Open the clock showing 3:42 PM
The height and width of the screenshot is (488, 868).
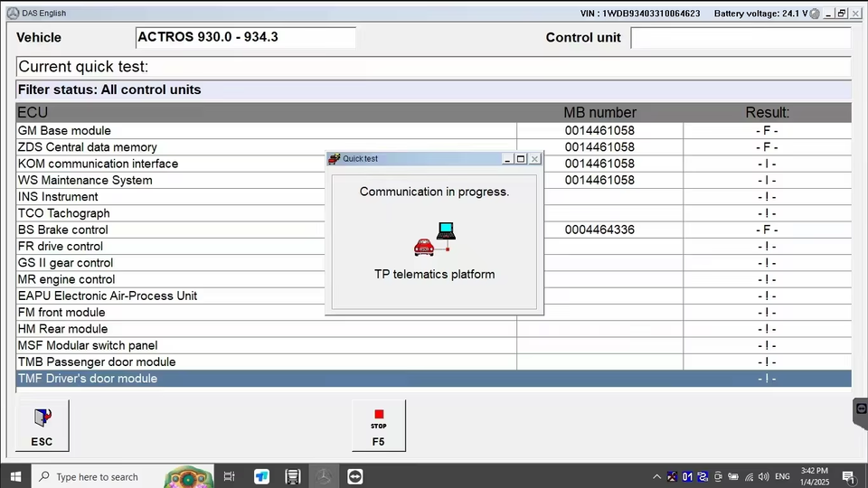(x=815, y=476)
